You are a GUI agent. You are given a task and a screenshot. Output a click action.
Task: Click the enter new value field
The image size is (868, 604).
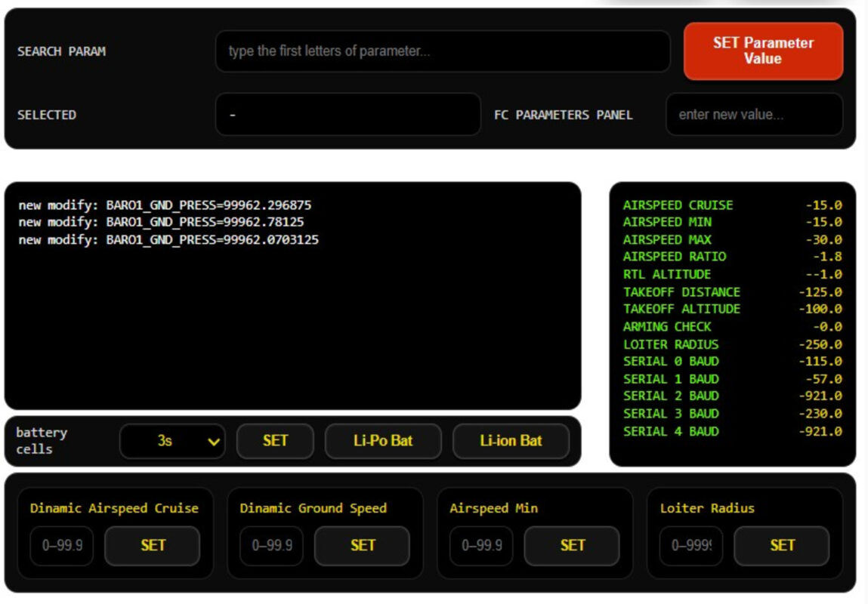point(753,115)
